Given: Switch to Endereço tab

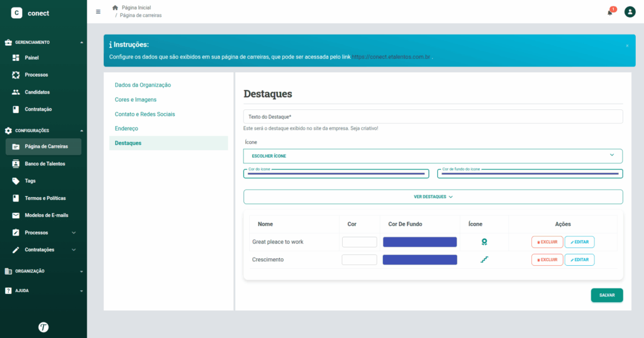Looking at the screenshot, I should click(126, 128).
